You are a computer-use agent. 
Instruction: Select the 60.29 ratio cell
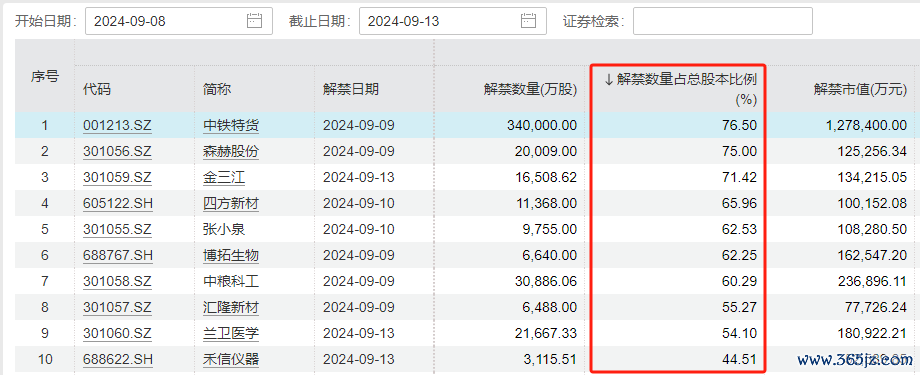(740, 281)
